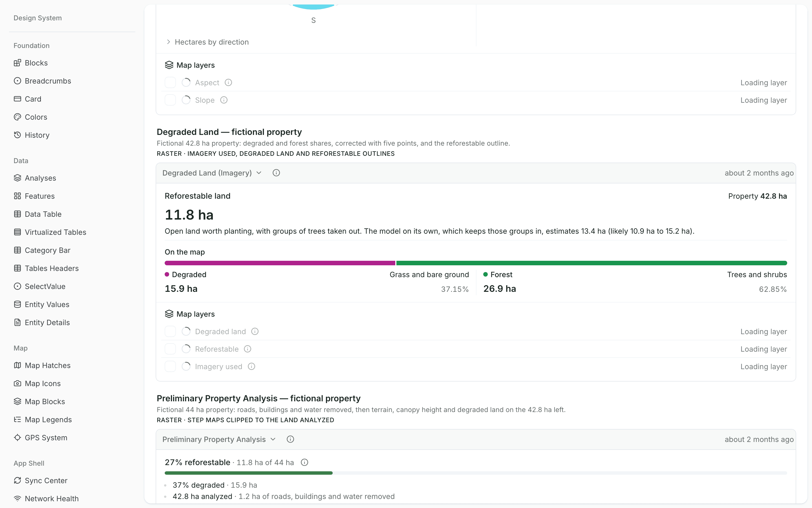Click the 37.15% degraded percentage

click(455, 289)
